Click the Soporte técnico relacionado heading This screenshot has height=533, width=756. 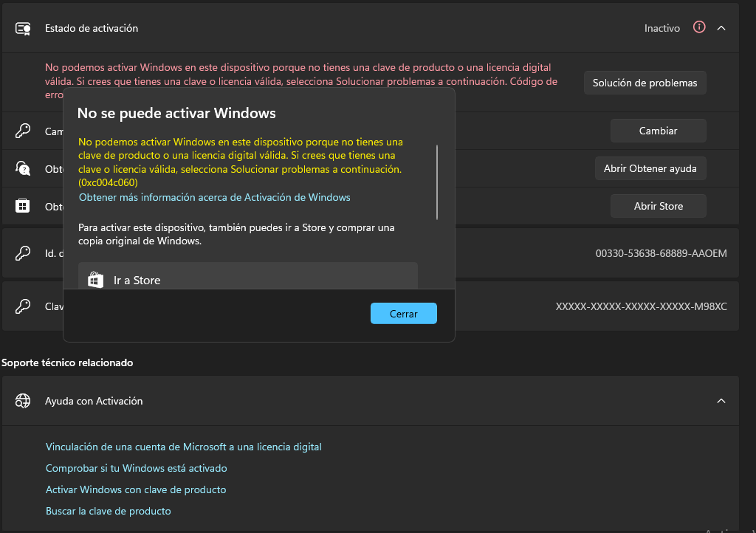67,362
